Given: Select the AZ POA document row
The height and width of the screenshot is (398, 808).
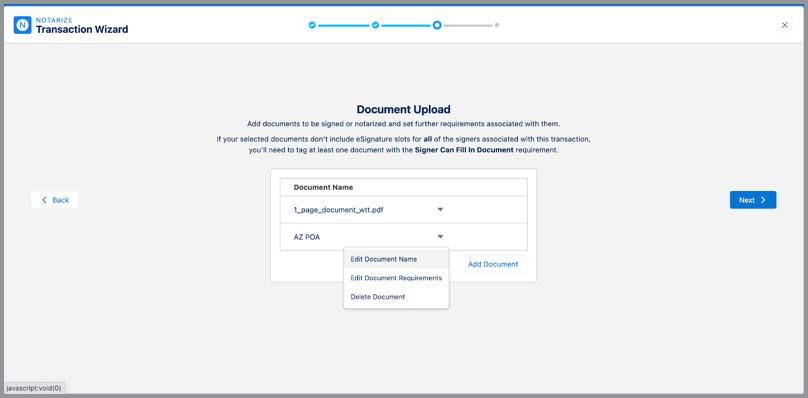Looking at the screenshot, I should [x=403, y=237].
